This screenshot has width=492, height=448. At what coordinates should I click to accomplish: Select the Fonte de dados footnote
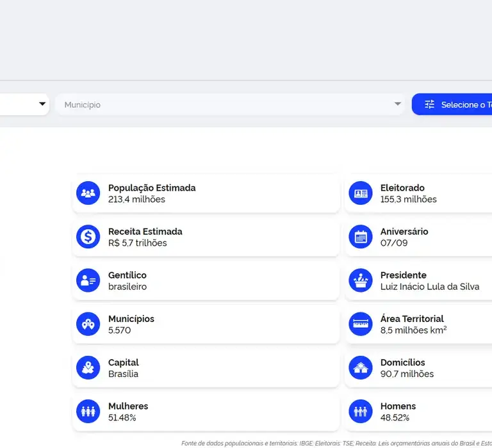tap(336, 444)
